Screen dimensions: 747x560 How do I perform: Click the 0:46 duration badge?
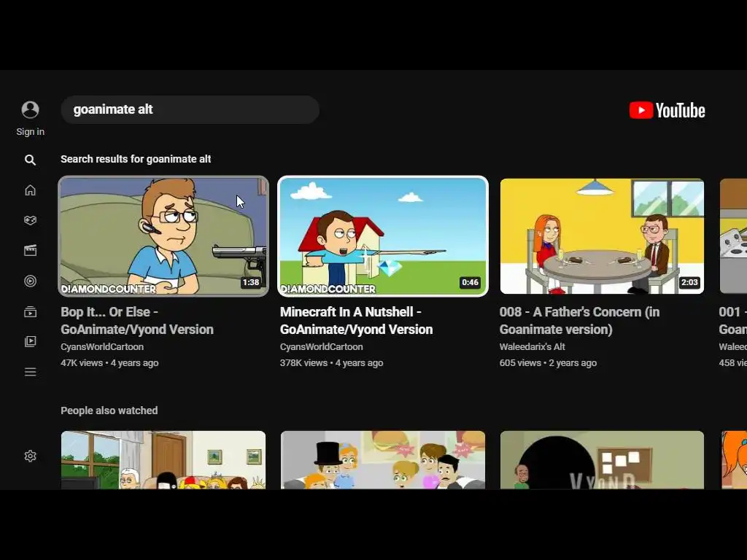470,282
